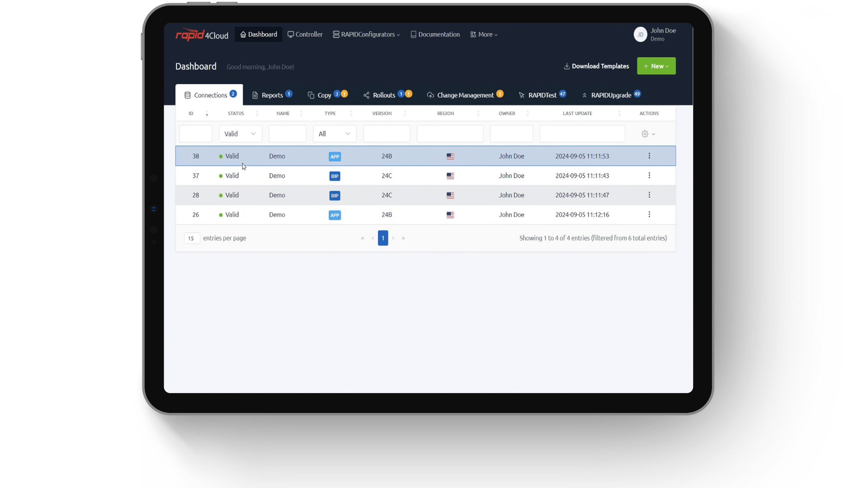Go to last page of results
The width and height of the screenshot is (868, 488).
[x=403, y=238]
